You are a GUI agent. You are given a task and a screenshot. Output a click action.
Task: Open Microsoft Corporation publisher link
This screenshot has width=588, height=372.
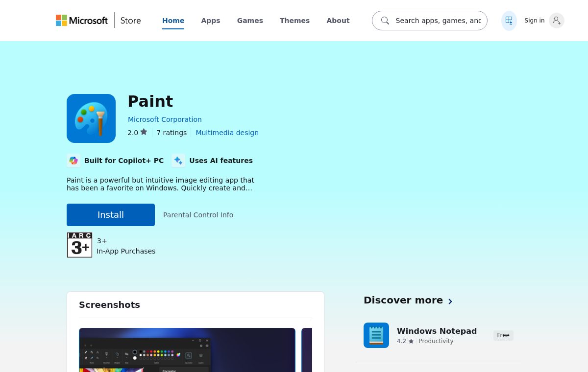165,119
